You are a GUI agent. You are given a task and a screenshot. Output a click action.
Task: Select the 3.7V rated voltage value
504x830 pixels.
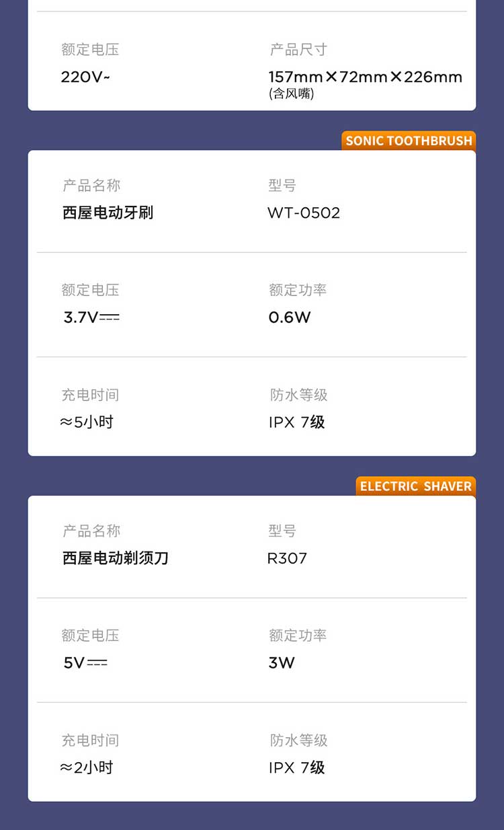pos(91,317)
